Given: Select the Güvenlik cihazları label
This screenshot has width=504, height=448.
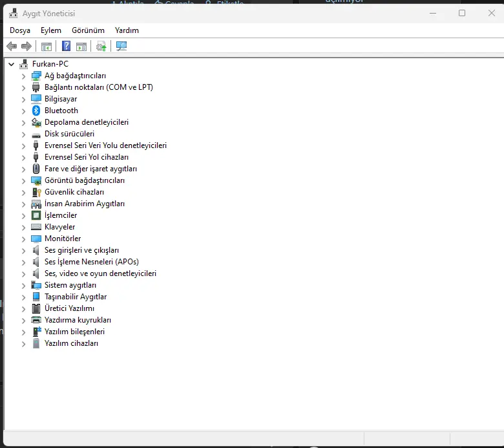Looking at the screenshot, I should point(74,192).
